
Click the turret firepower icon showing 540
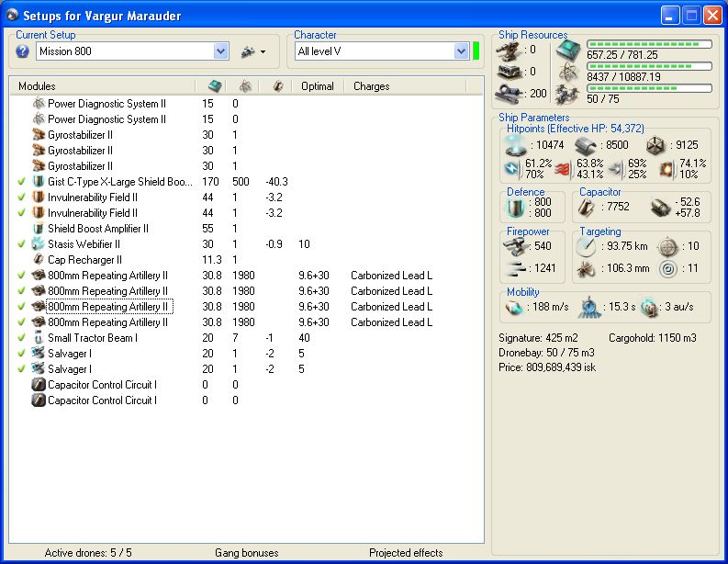(x=516, y=245)
